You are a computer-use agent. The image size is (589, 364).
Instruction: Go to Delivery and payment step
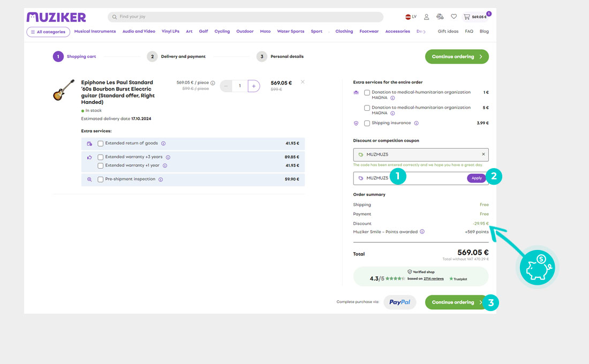tap(183, 57)
